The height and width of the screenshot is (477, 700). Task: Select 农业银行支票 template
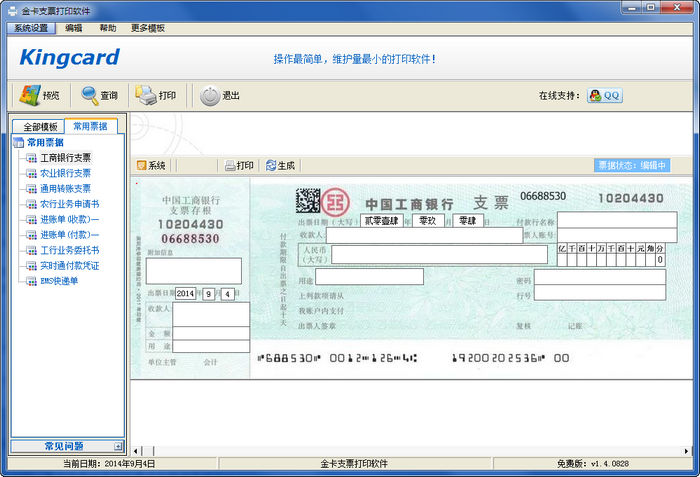(66, 173)
